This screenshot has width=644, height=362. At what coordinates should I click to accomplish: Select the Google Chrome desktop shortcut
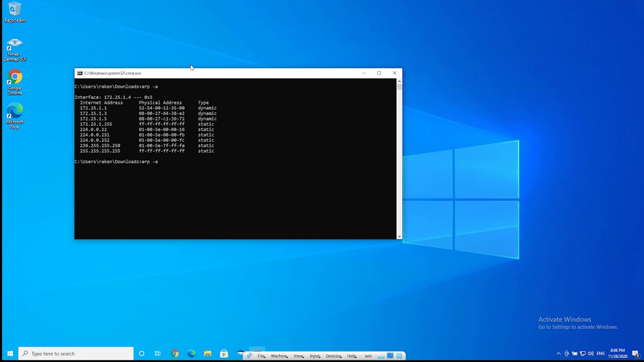[x=15, y=83]
